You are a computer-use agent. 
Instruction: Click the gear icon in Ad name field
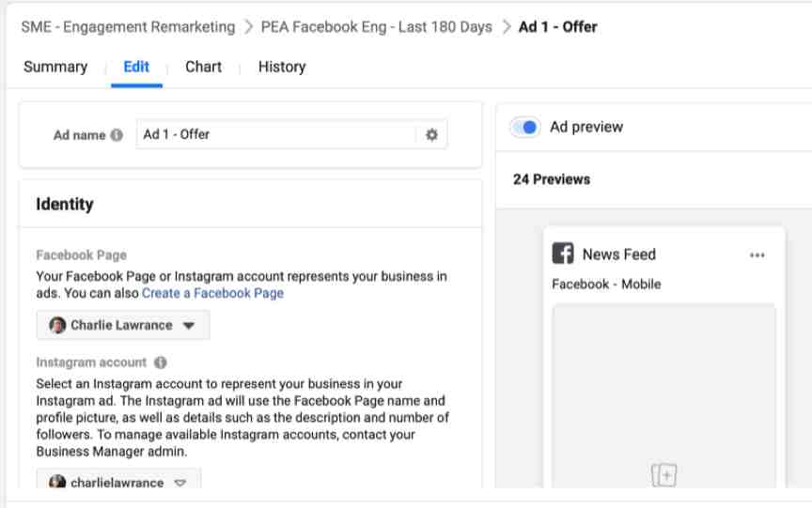tap(431, 135)
